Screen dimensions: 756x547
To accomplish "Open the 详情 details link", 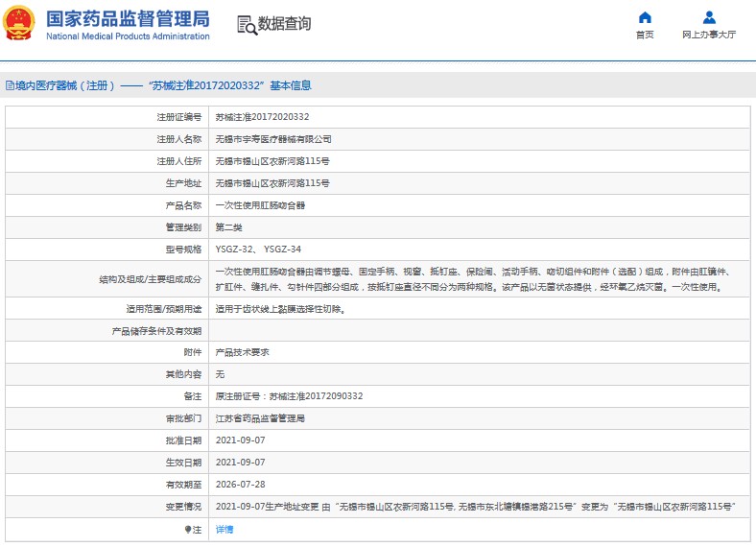I will point(224,530).
